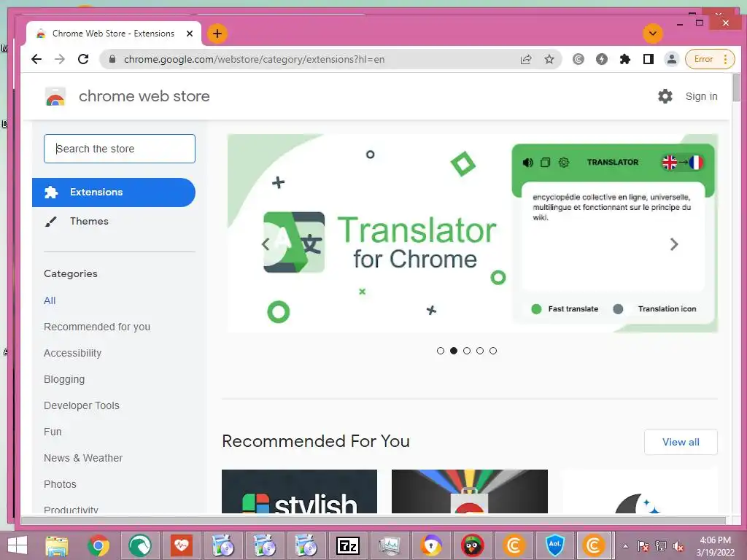
Task: Switch to Themes in the sidebar
Action: 89,221
